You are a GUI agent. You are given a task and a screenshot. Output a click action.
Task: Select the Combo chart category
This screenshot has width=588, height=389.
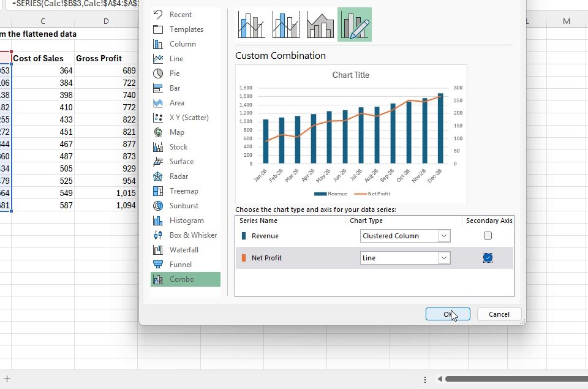(185, 279)
